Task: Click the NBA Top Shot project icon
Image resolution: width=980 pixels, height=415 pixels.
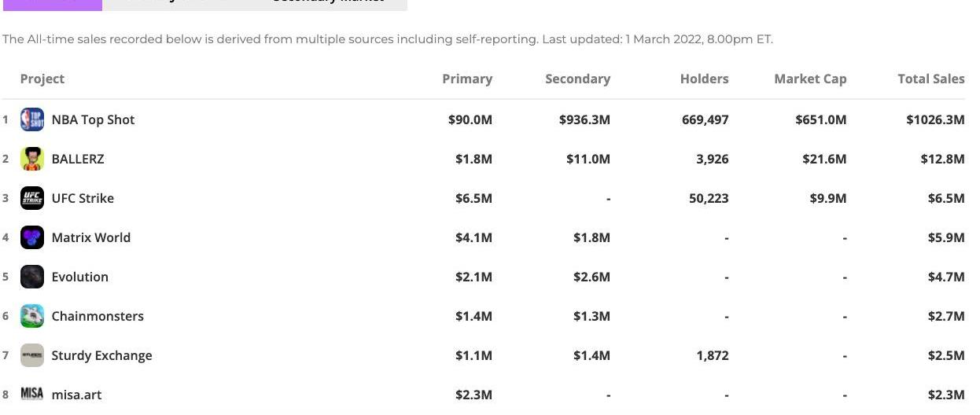Action: click(x=32, y=119)
